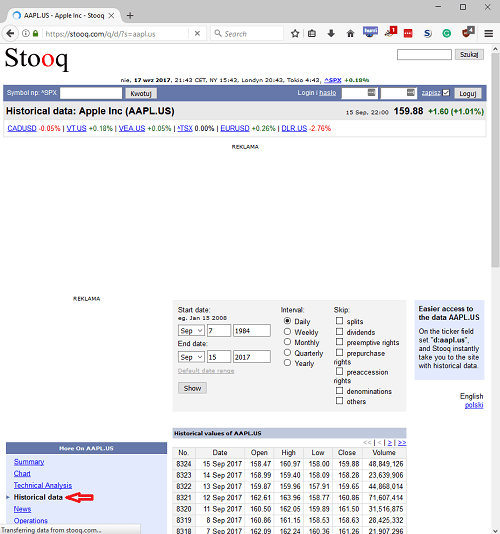
Task: Click the Show button
Action: (192, 388)
